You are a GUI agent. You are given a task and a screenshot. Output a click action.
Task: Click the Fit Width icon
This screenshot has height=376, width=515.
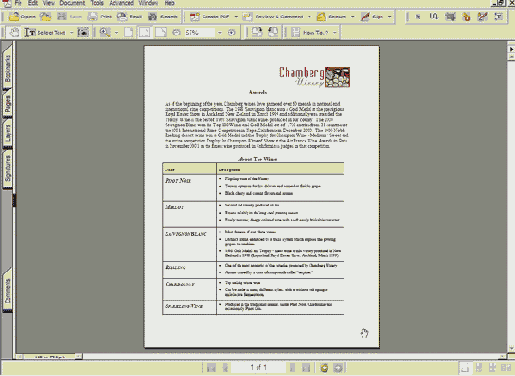161,32
